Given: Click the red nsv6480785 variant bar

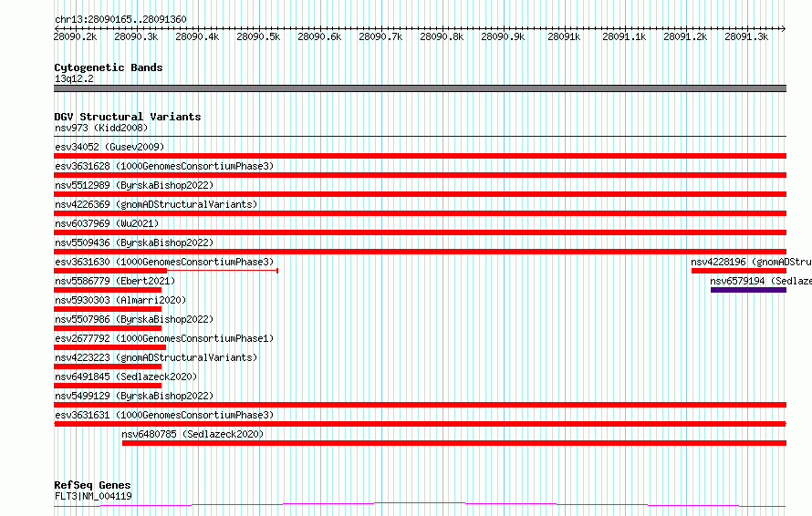Looking at the screenshot, I should click(x=454, y=443).
